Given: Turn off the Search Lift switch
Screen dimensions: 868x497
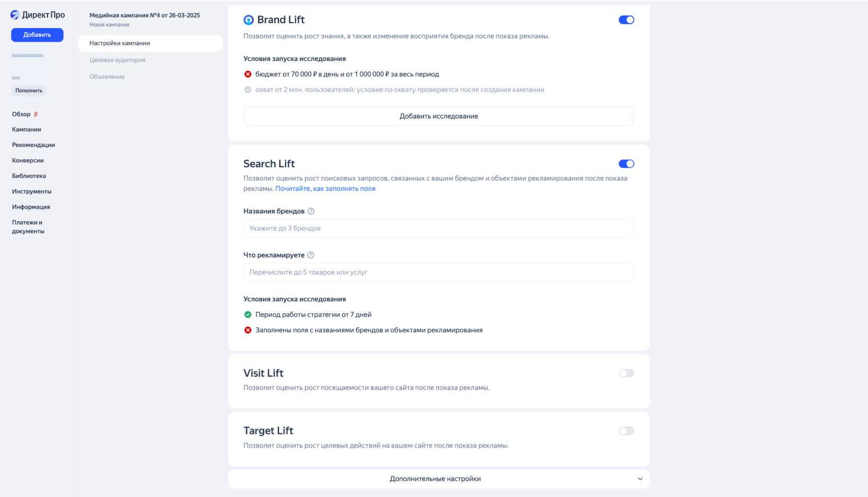Looking at the screenshot, I should pyautogui.click(x=626, y=164).
